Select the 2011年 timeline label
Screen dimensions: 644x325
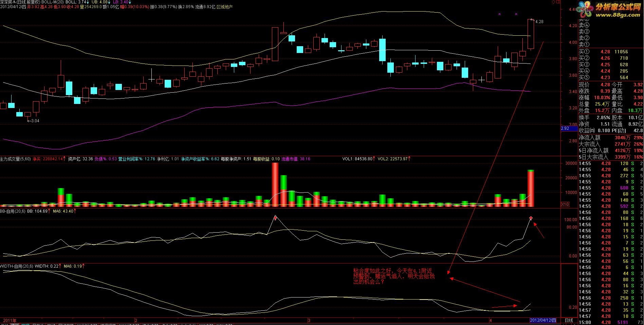10,321
